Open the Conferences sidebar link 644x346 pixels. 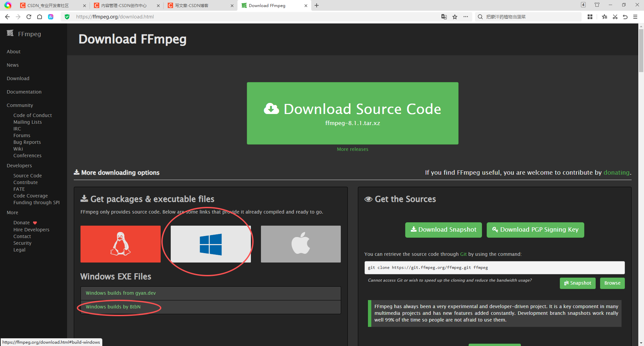[x=28, y=156]
